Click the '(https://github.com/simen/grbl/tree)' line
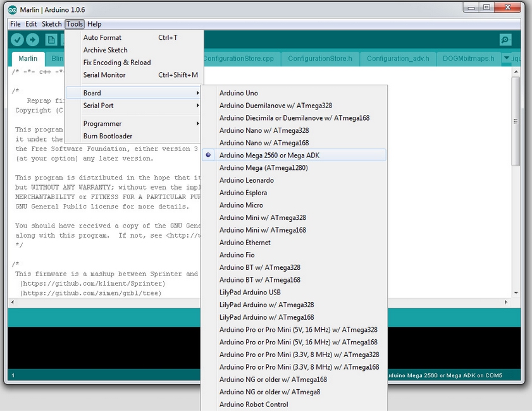 [90, 293]
